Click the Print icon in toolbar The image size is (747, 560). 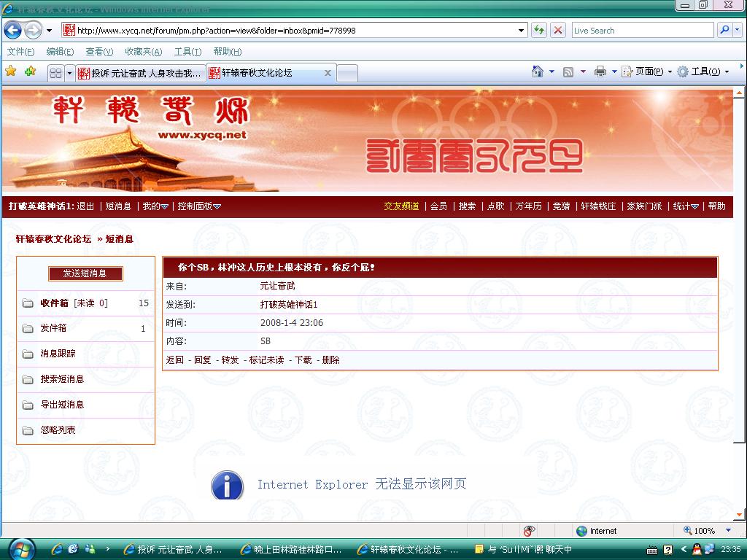[x=600, y=71]
